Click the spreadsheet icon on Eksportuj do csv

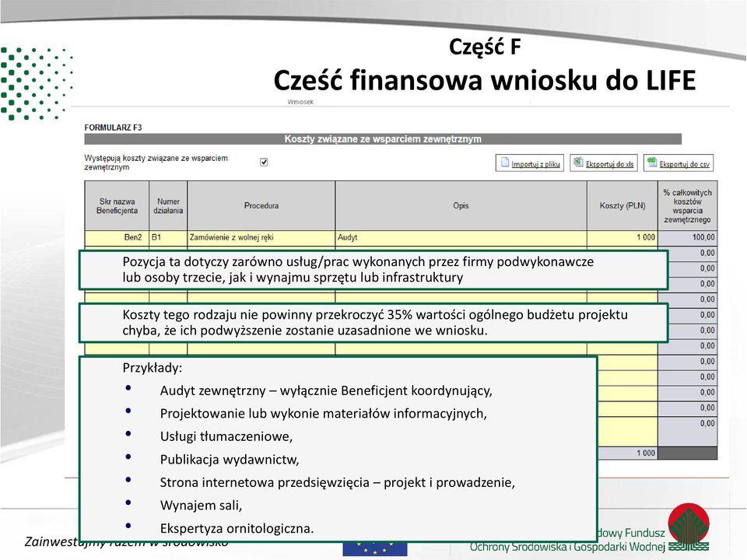point(652,163)
